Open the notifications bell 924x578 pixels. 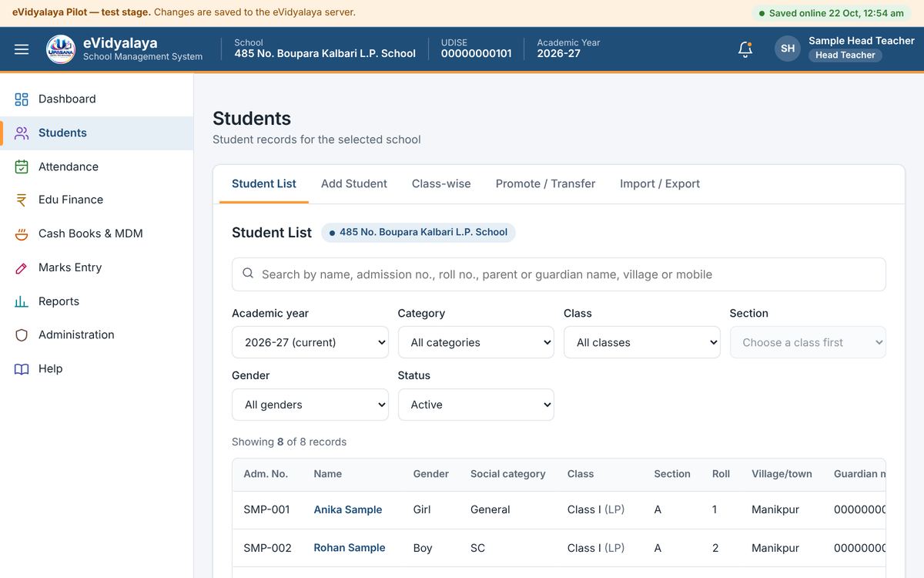point(745,49)
